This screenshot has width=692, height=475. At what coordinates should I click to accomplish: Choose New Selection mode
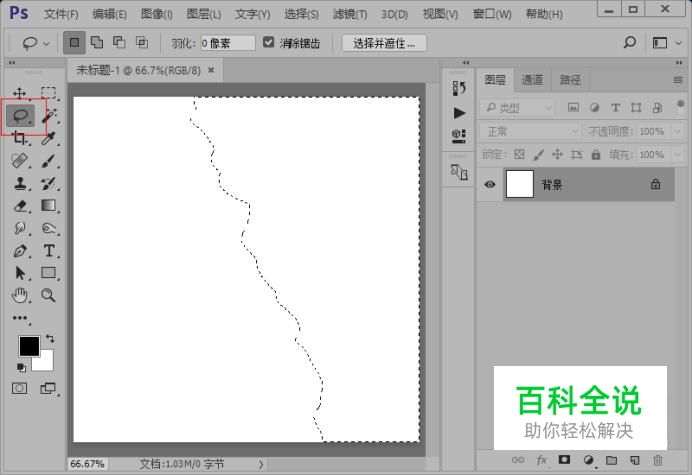[74, 42]
